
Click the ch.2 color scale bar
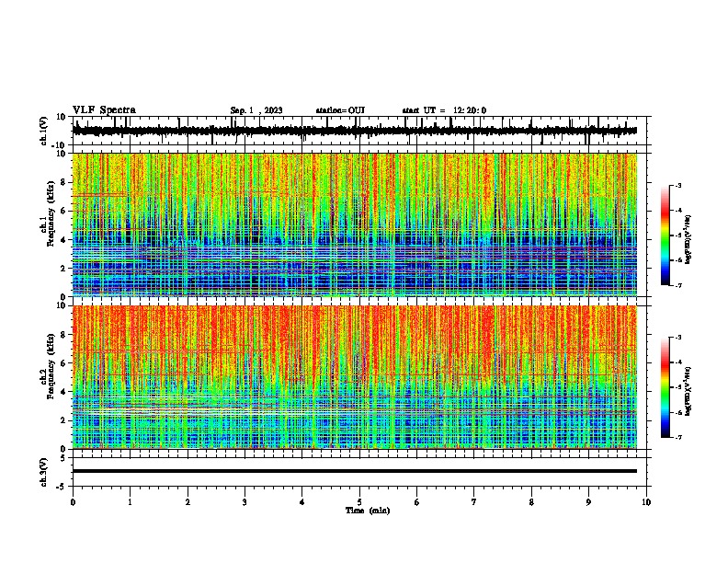665,387
